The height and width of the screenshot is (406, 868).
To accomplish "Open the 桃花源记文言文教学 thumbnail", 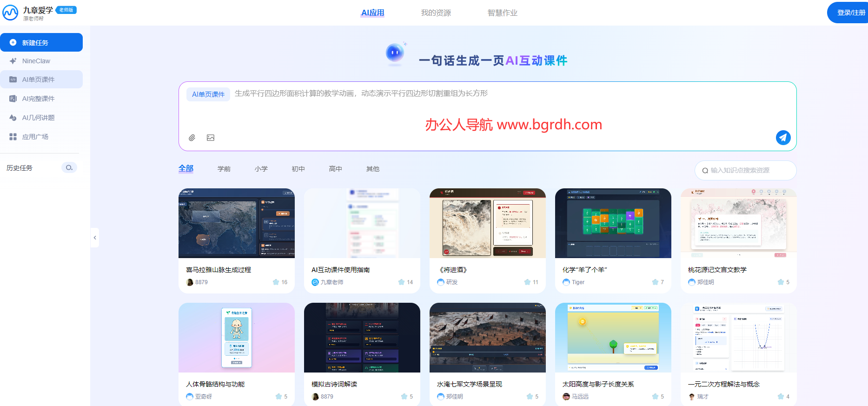I will (x=739, y=223).
